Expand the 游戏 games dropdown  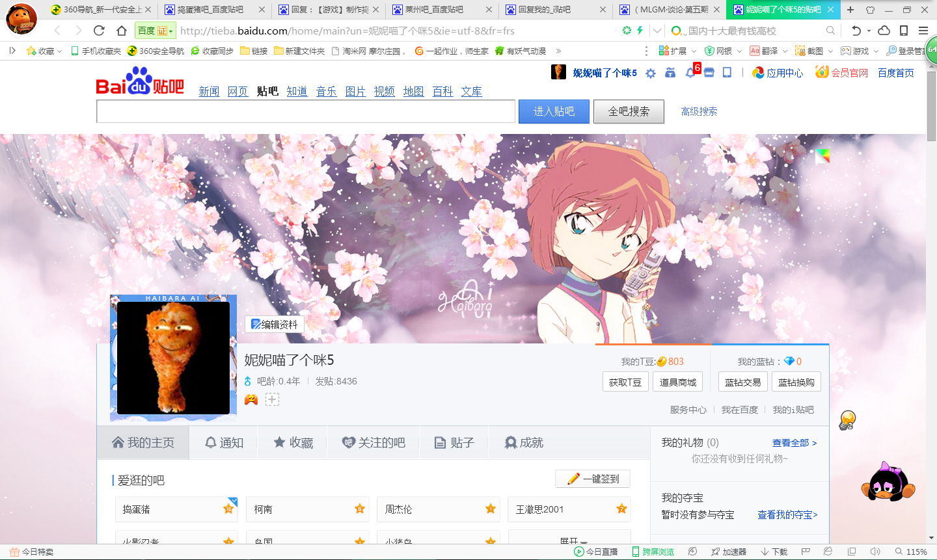click(x=876, y=51)
